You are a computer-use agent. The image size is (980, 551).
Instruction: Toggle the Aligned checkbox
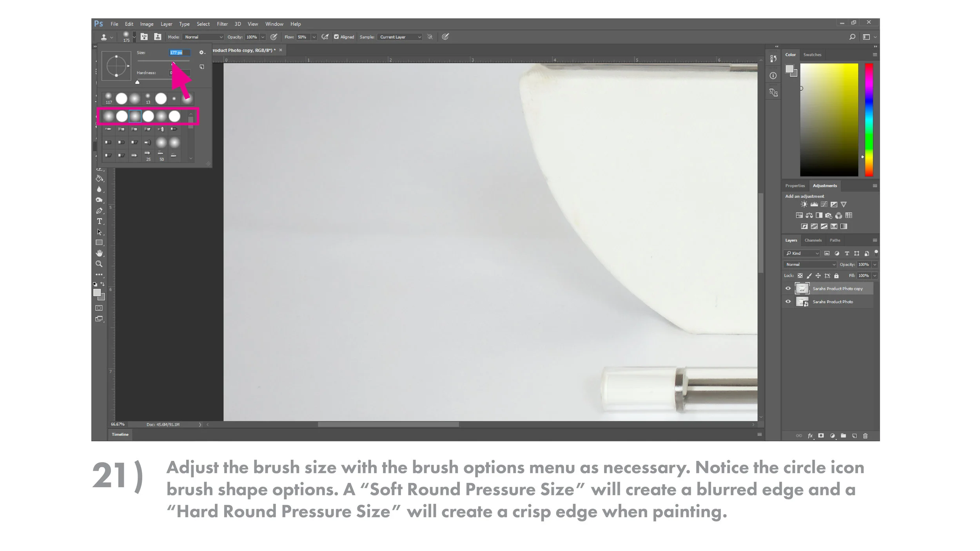[x=336, y=37]
